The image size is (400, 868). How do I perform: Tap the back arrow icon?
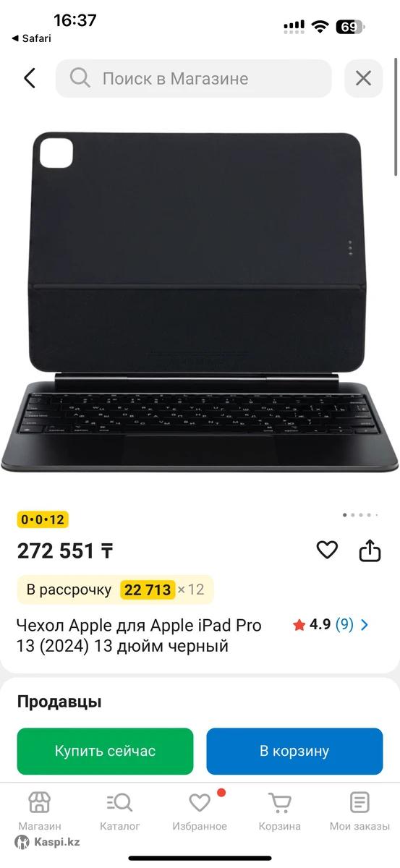point(29,78)
